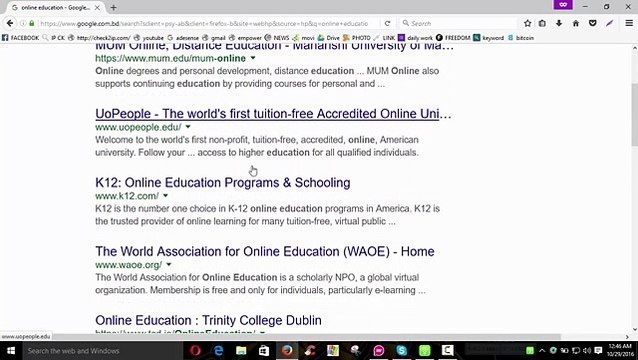The image size is (638, 360).
Task: Open the bitcoin bookmark
Action: coord(521,38)
